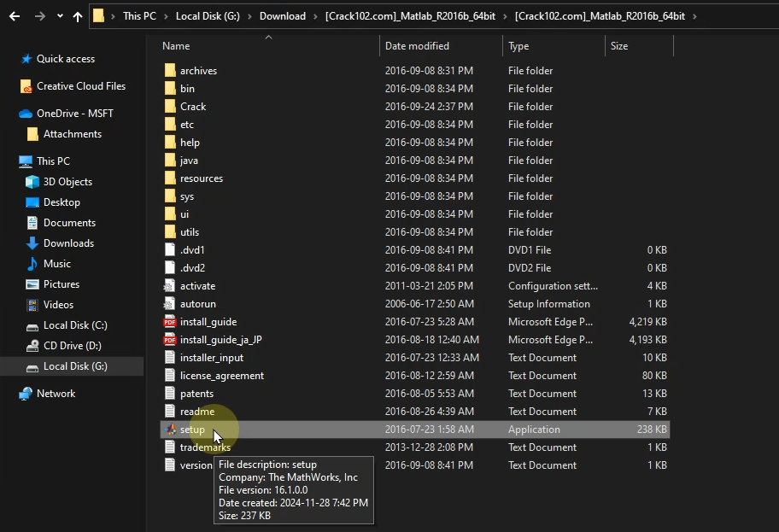Select the 3D Objects folder icon
This screenshot has width=779, height=532.
tap(32, 182)
